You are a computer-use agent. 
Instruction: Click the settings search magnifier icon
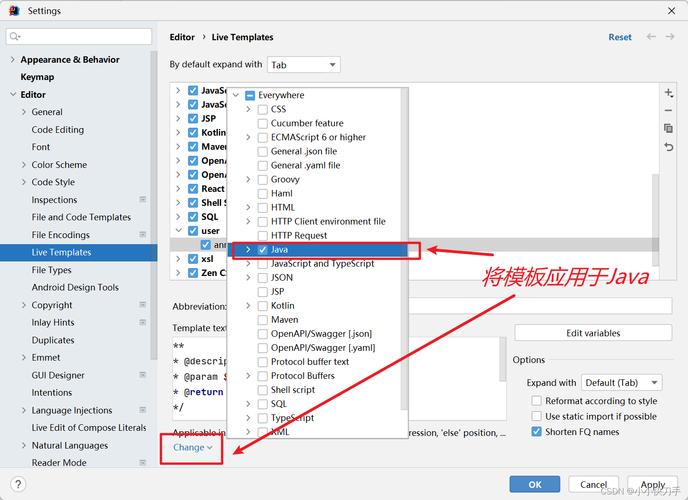[x=14, y=36]
